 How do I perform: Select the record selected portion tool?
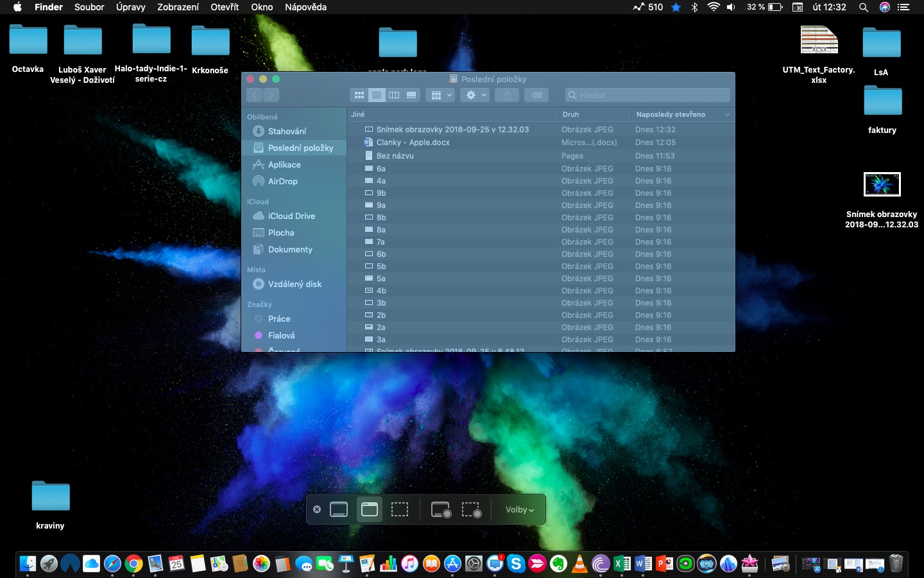click(x=472, y=509)
